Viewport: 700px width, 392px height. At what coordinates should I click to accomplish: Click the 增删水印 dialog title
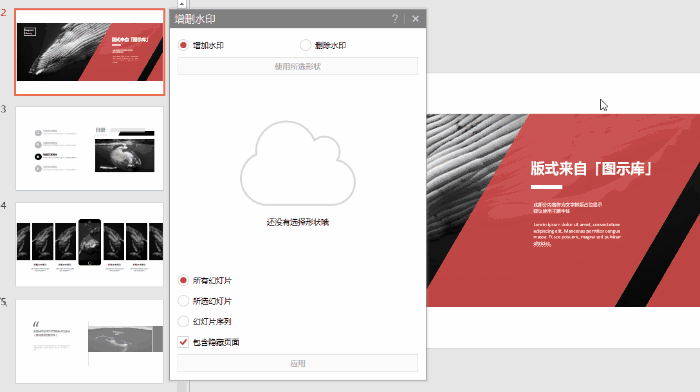click(x=195, y=19)
